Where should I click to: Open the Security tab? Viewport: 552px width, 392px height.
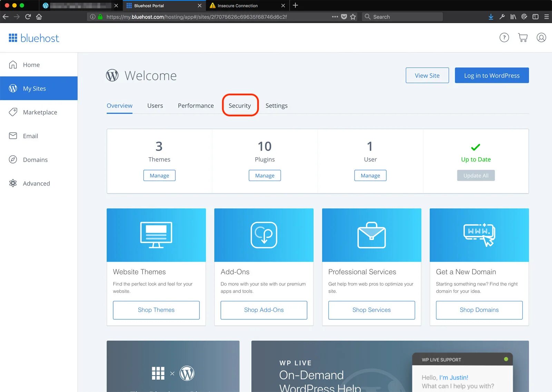click(240, 105)
